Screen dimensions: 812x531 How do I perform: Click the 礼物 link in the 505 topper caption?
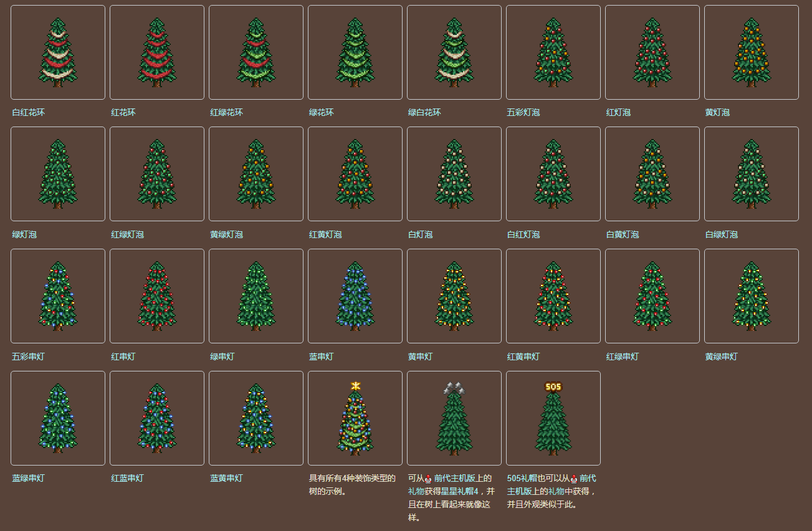[x=556, y=491]
